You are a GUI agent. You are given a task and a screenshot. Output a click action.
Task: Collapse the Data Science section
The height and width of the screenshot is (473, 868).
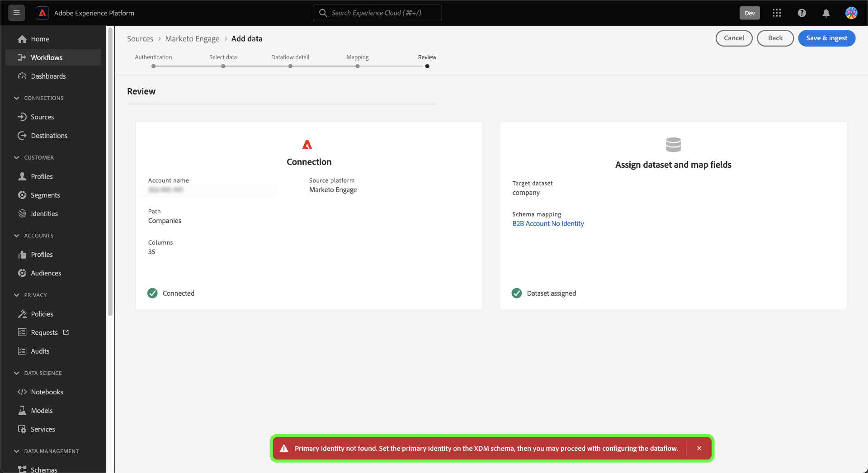pos(17,373)
